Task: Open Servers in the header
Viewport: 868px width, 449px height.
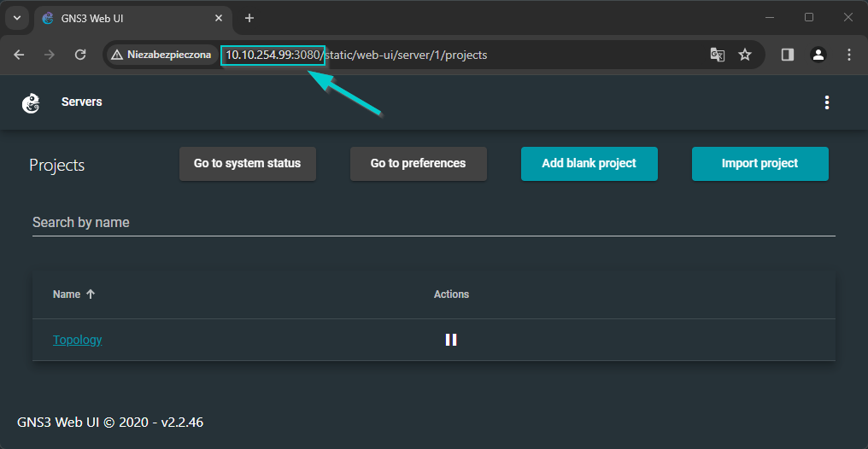Action: 81,102
